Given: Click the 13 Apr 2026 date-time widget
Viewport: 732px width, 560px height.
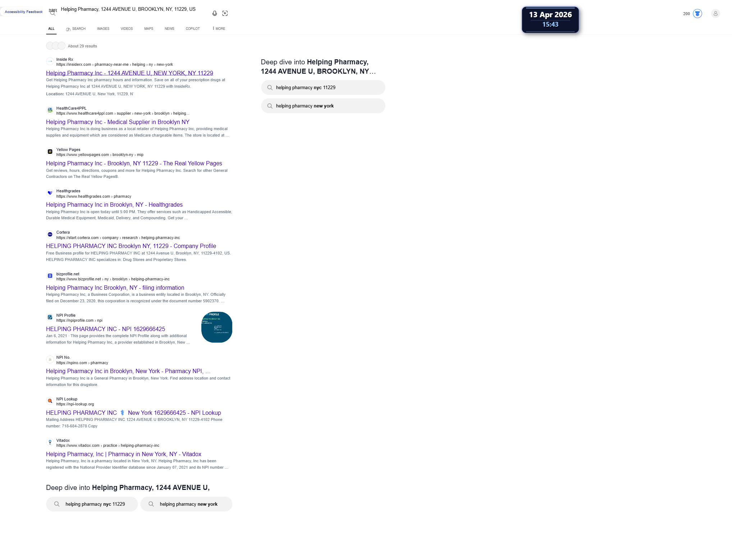Looking at the screenshot, I should tap(550, 20).
